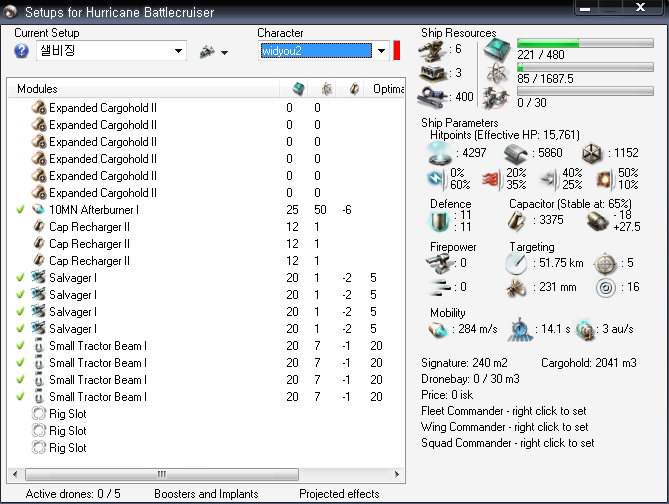Viewport: 669px width, 504px height.
Task: Click the scan resolution icon showing 231 mm
Action: [x=516, y=288]
